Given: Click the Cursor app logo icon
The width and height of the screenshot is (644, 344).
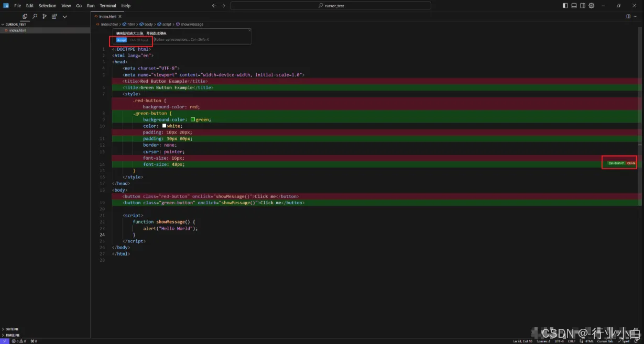Looking at the screenshot, I should [6, 6].
